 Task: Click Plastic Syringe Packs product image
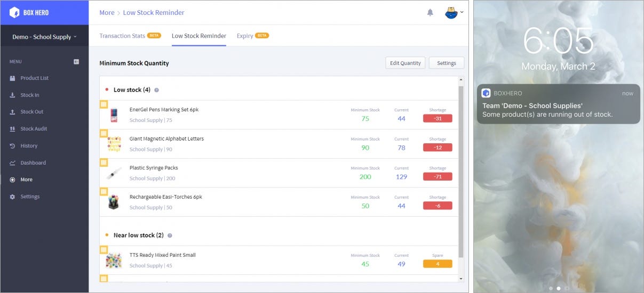coord(114,173)
